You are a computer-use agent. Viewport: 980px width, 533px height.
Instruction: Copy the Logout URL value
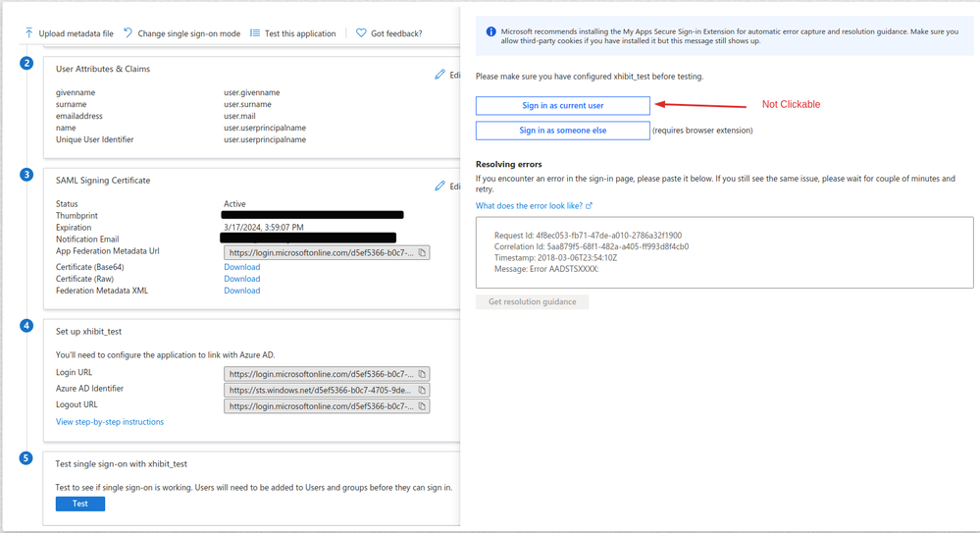click(x=422, y=406)
